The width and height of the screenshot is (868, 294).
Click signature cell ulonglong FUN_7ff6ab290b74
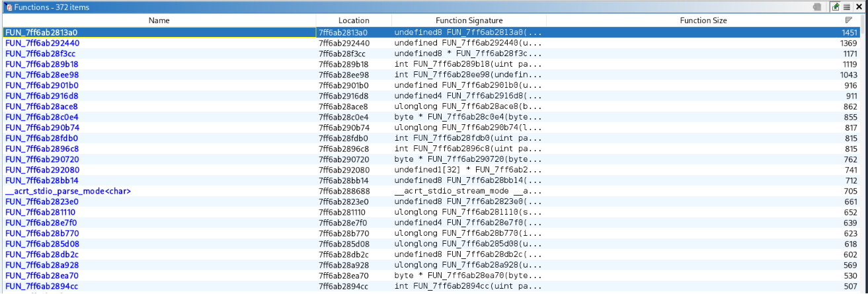point(469,128)
